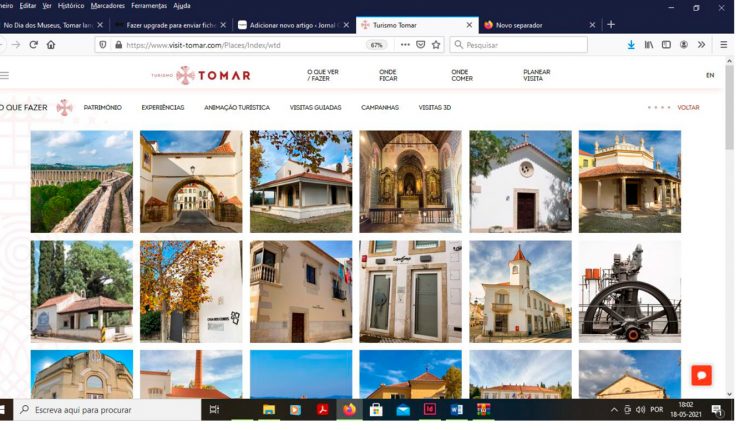Open the Histórico menu
The height and width of the screenshot is (430, 750).
pos(71,6)
